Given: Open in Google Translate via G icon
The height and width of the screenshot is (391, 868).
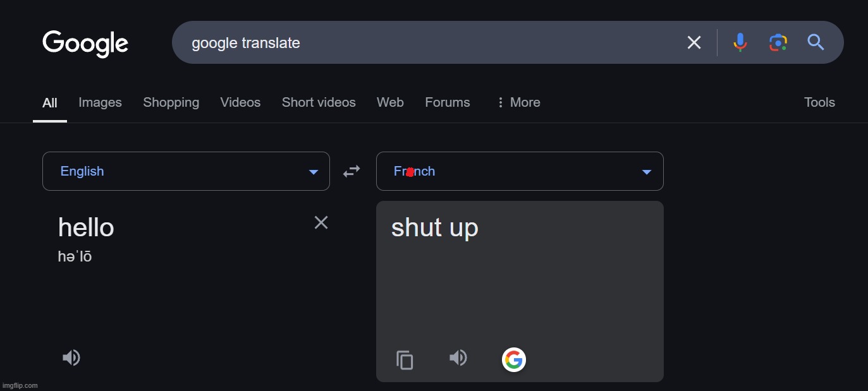Looking at the screenshot, I should (x=514, y=360).
